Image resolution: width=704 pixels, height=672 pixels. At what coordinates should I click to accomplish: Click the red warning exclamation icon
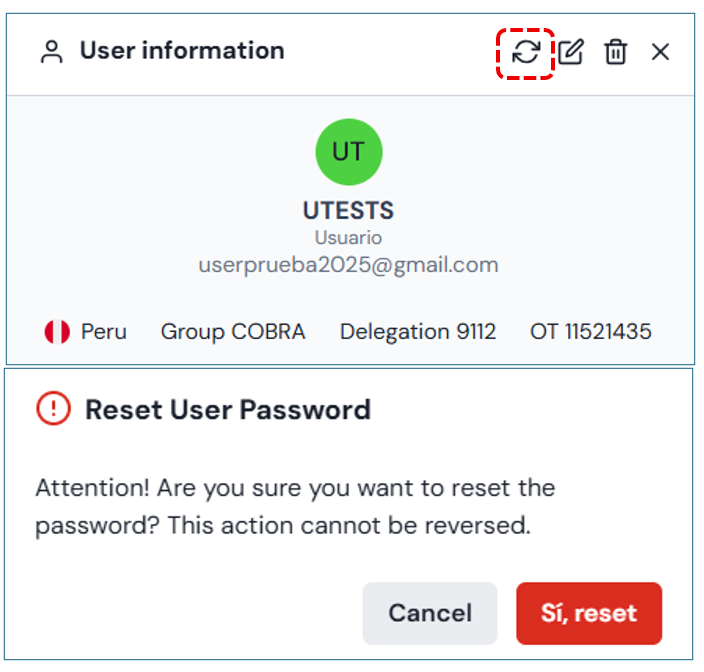click(x=53, y=408)
